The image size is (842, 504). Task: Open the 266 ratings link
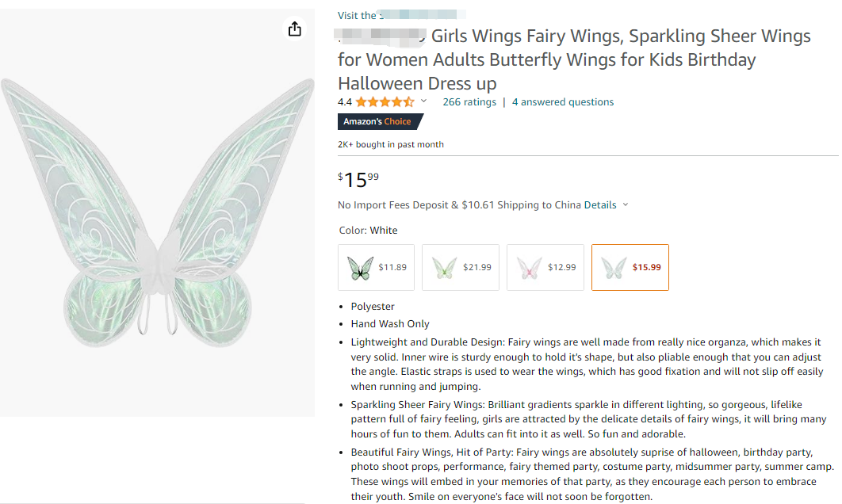tap(469, 102)
